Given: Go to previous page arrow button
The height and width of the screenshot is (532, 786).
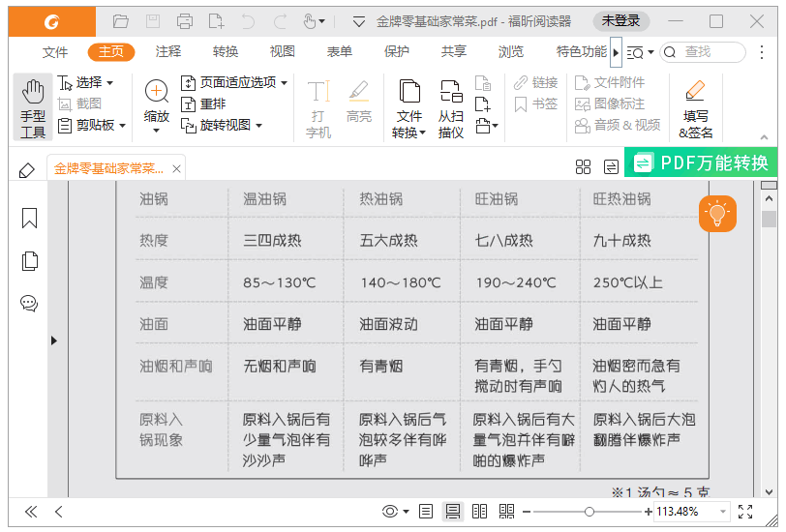Looking at the screenshot, I should (x=59, y=512).
